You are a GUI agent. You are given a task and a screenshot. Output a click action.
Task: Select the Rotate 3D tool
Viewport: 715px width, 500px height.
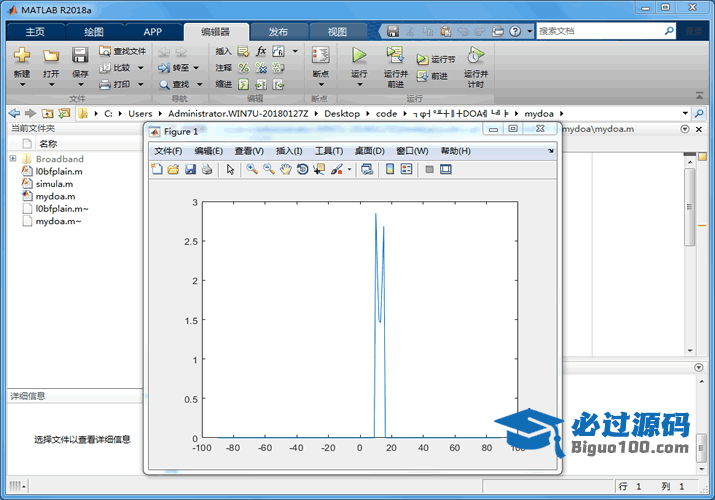point(302,170)
